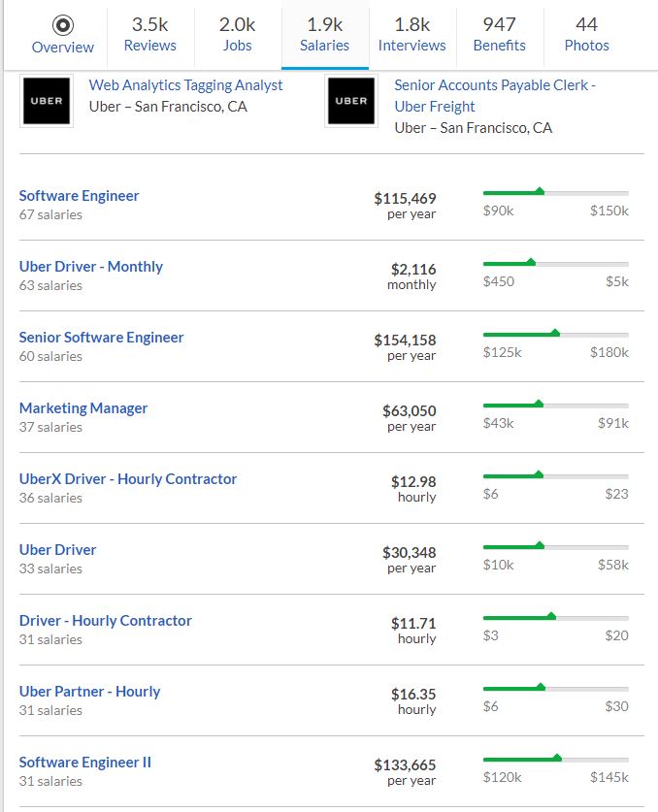Click the '63 salaries' count text

[50, 286]
